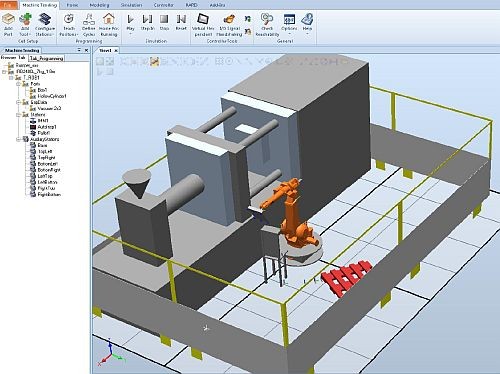Stop the simulation

click(x=164, y=22)
